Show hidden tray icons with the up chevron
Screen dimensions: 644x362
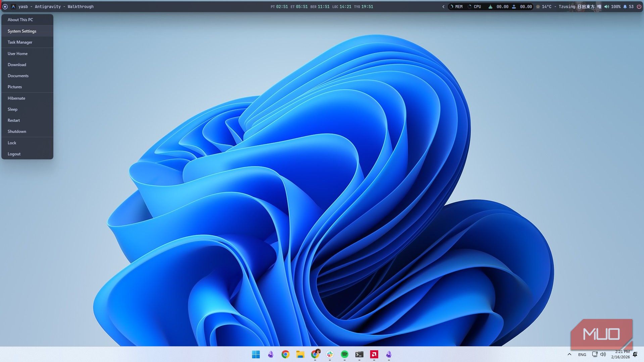pyautogui.click(x=569, y=354)
